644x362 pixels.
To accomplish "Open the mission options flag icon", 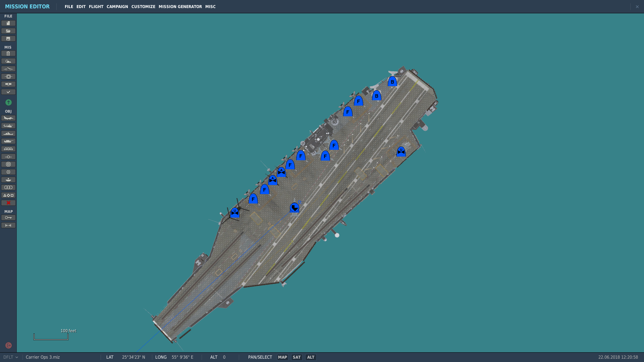I will tap(8, 84).
